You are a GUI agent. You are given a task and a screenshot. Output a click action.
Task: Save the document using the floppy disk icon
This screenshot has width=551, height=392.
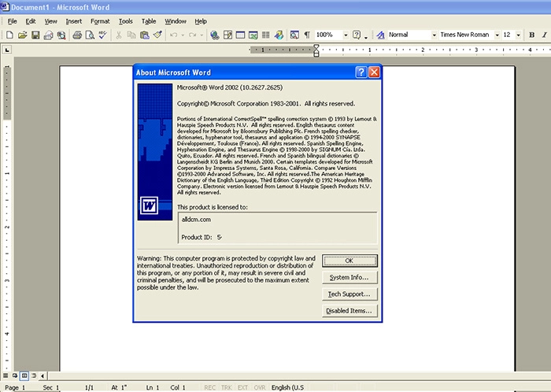point(35,35)
